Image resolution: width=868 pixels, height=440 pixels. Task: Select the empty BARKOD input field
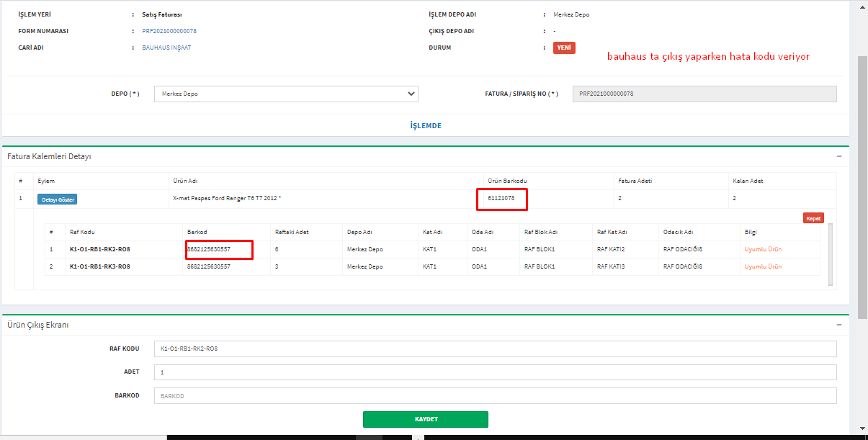pos(495,396)
